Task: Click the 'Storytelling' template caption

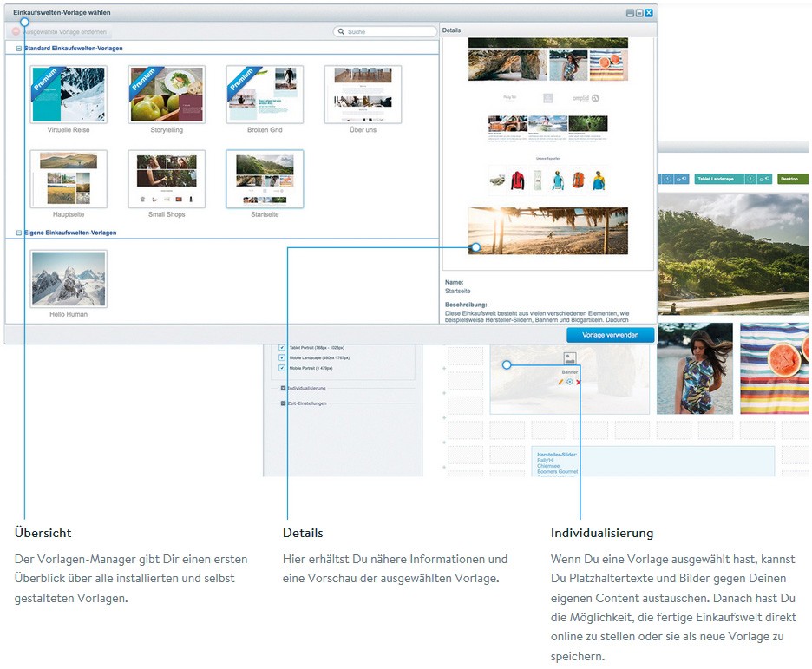Action: point(167,130)
